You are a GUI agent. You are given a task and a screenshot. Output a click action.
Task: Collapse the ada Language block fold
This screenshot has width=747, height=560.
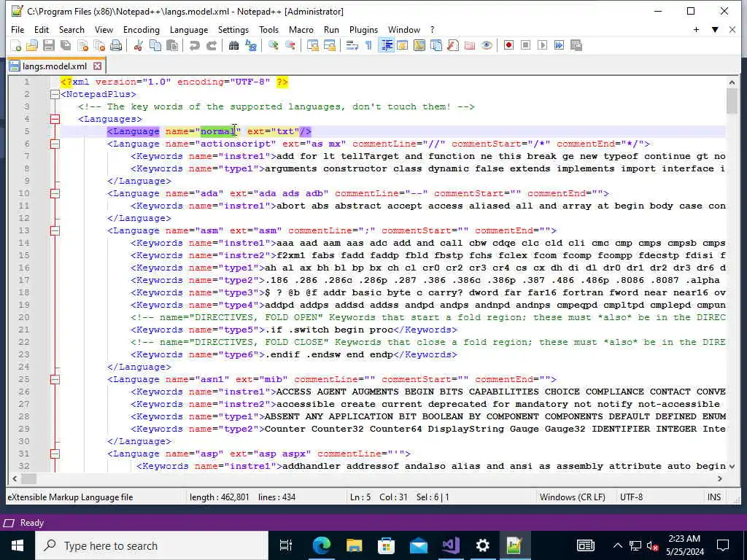tap(55, 193)
